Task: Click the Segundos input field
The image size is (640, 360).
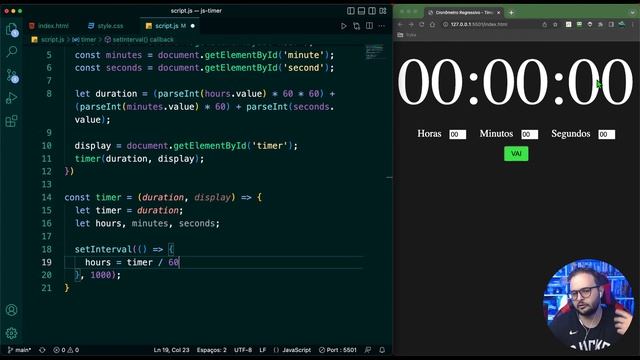Action: [x=607, y=134]
